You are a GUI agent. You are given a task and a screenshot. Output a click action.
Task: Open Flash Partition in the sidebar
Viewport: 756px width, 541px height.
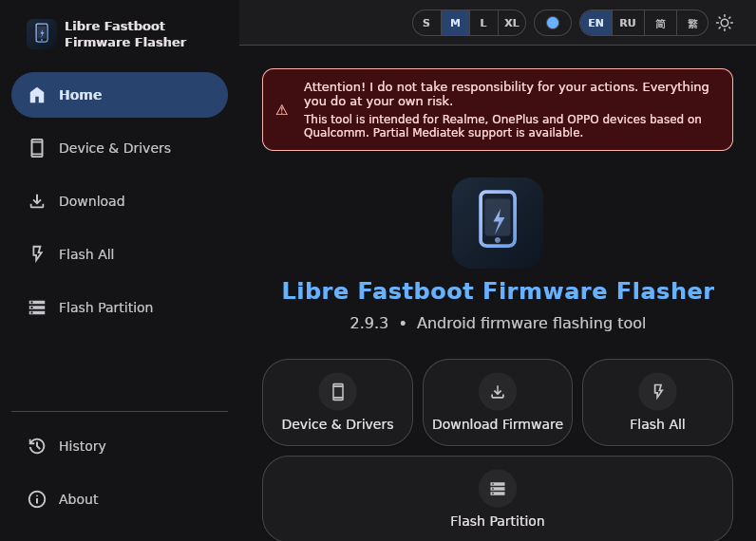point(120,308)
